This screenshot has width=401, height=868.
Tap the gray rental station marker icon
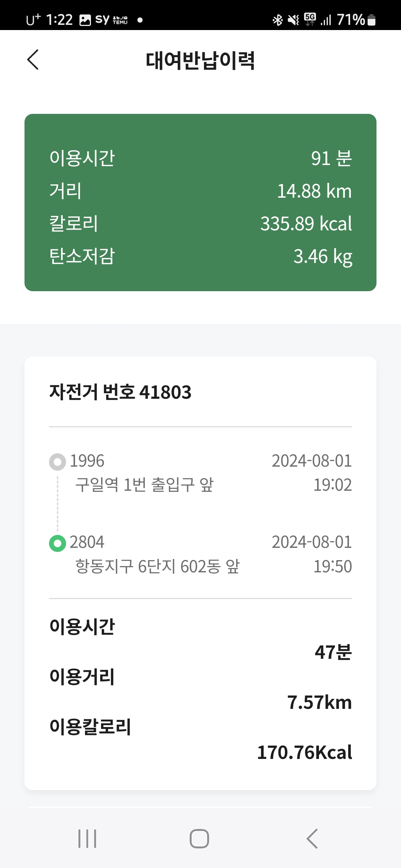[x=58, y=462]
